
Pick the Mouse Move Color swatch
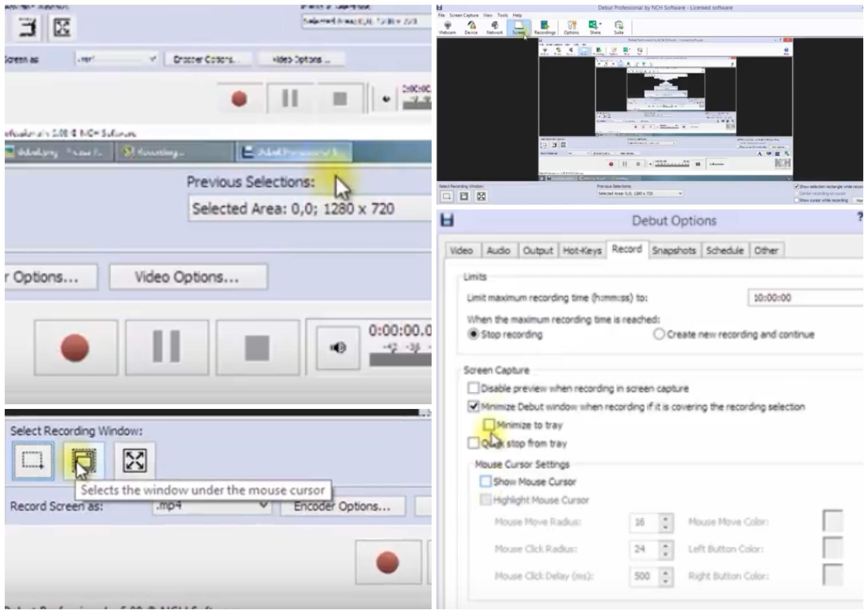pos(833,521)
